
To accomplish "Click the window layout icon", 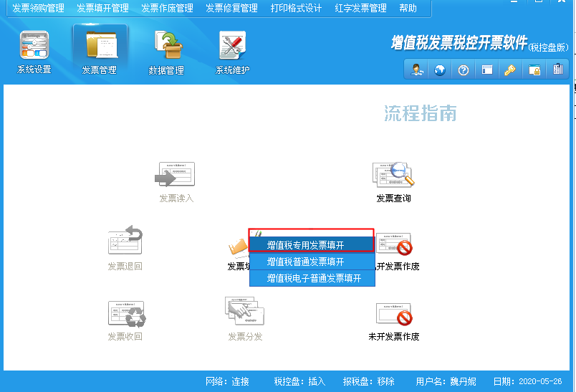I will (487, 70).
